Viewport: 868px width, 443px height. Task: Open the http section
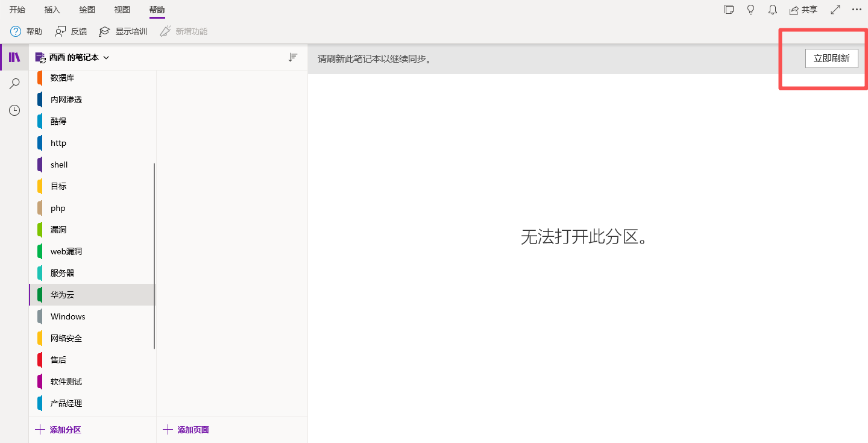(92, 143)
